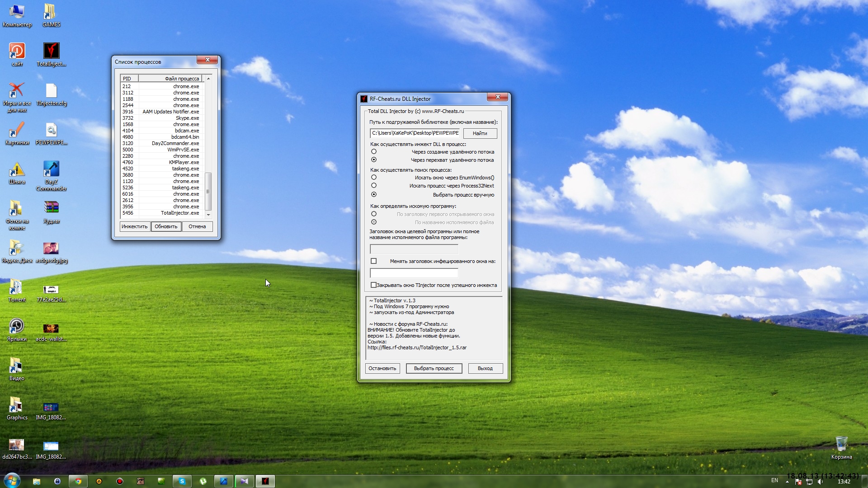The height and width of the screenshot is (488, 868).
Task: Open the TInjector.cfg file icon
Action: 51,94
